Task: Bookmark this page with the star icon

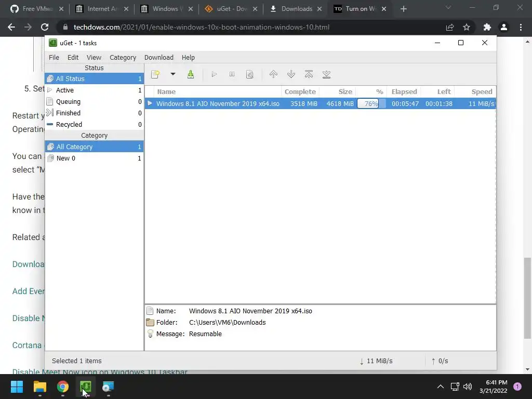Action: tap(467, 27)
